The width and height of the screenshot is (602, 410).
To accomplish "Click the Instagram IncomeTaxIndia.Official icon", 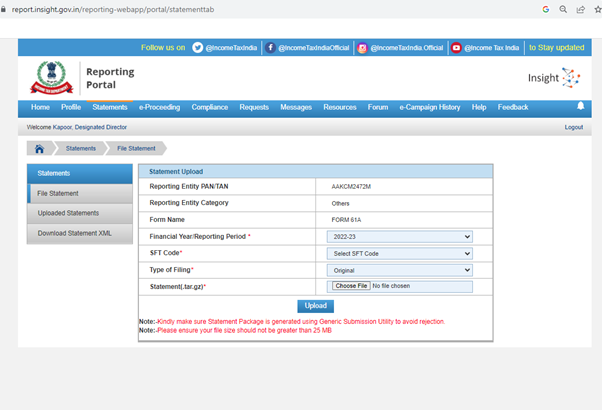I will coord(363,47).
